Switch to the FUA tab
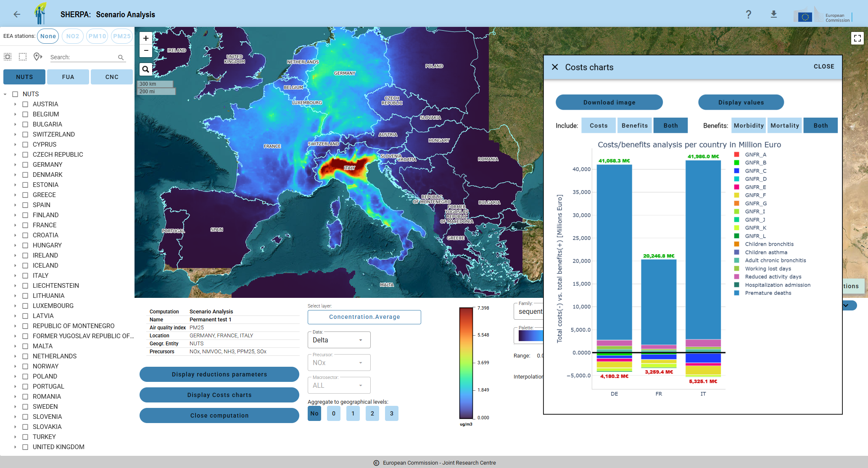 68,77
